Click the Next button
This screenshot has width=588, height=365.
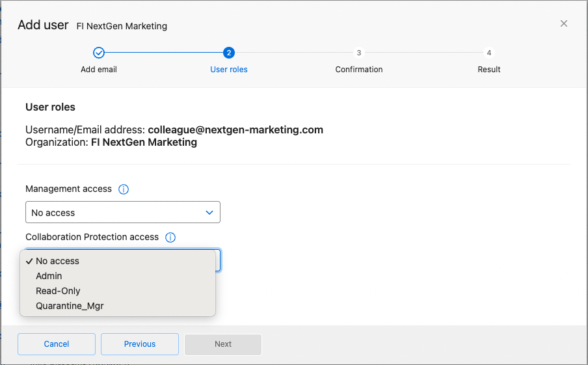pos(223,344)
